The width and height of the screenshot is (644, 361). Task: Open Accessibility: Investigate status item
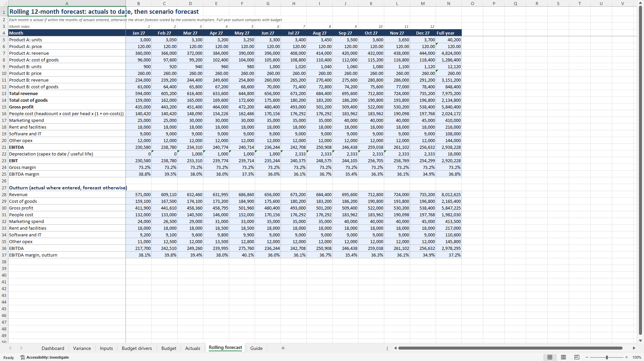[x=45, y=357]
